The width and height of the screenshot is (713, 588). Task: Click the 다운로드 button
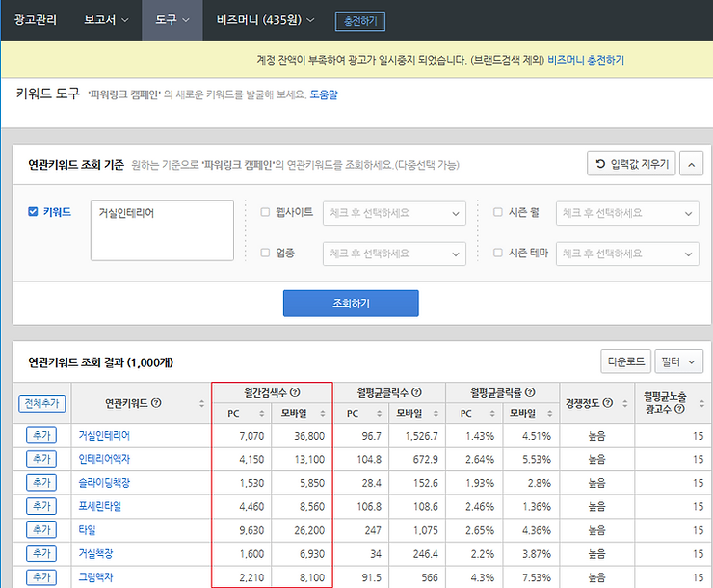coord(625,361)
